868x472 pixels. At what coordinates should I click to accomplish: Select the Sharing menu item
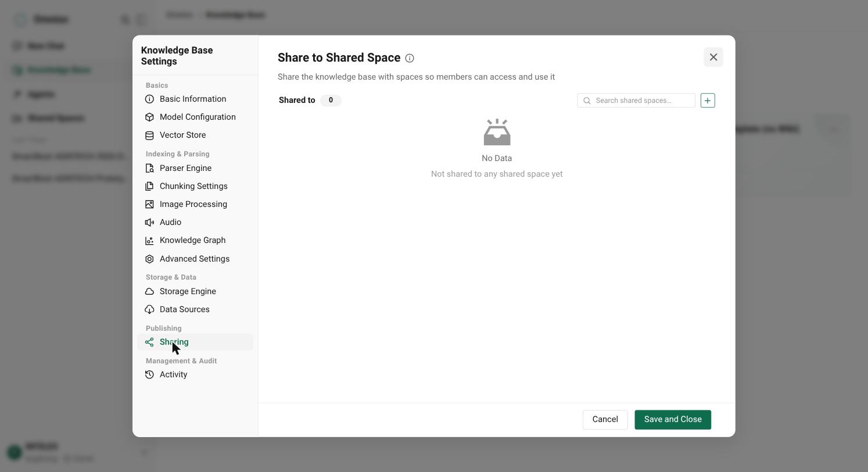[x=195, y=342]
